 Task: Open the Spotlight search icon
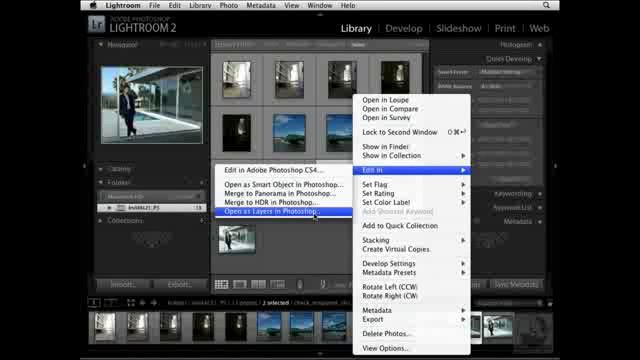pyautogui.click(x=546, y=5)
